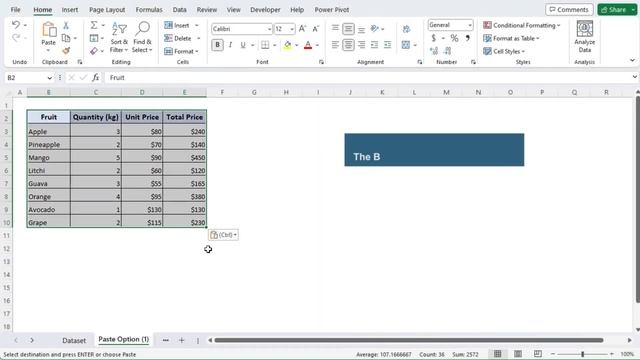Click the AutoSum sigma icon
The width and height of the screenshot is (640, 360).
pyautogui.click(x=94, y=25)
